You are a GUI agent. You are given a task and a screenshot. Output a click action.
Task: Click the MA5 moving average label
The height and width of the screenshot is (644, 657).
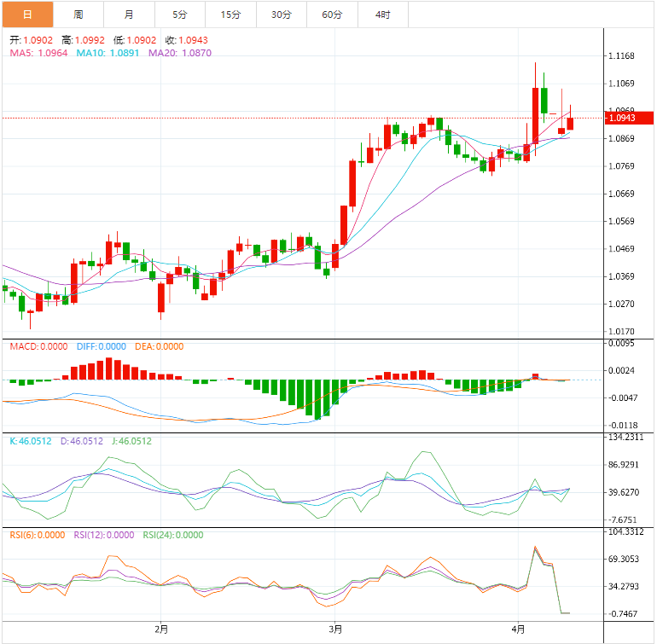pos(39,53)
